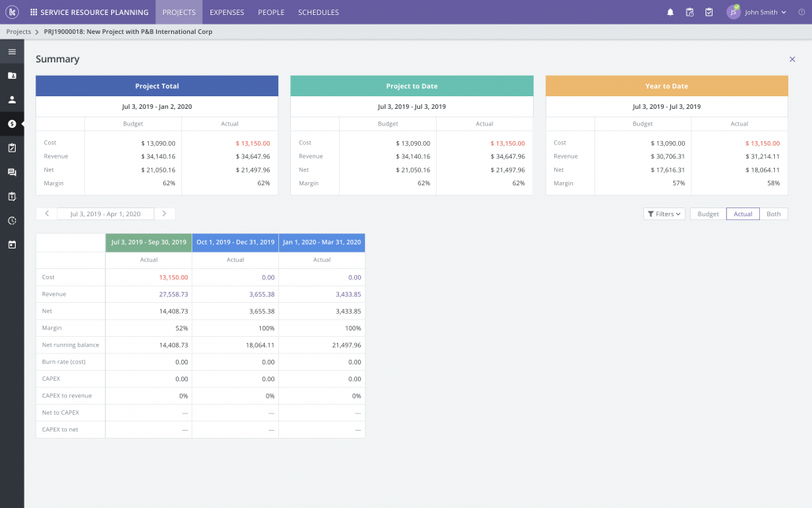Click the Service Resource Planning title

point(95,12)
